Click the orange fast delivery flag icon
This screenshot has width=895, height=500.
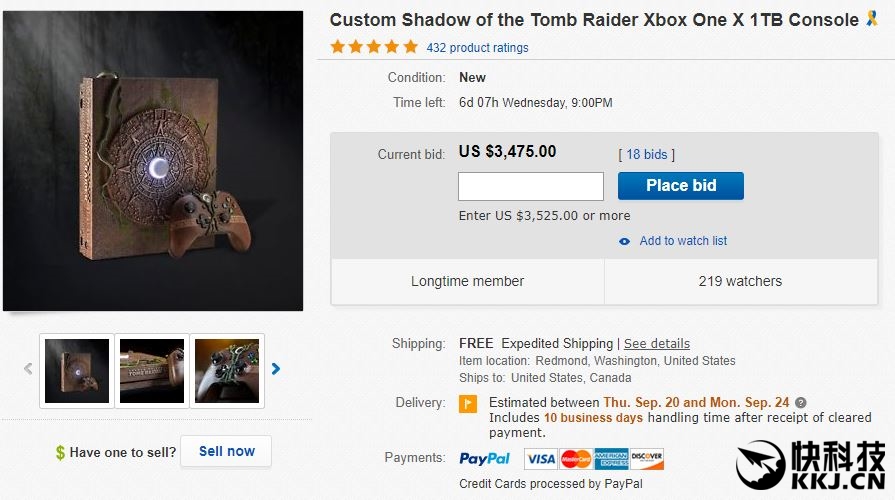click(467, 404)
